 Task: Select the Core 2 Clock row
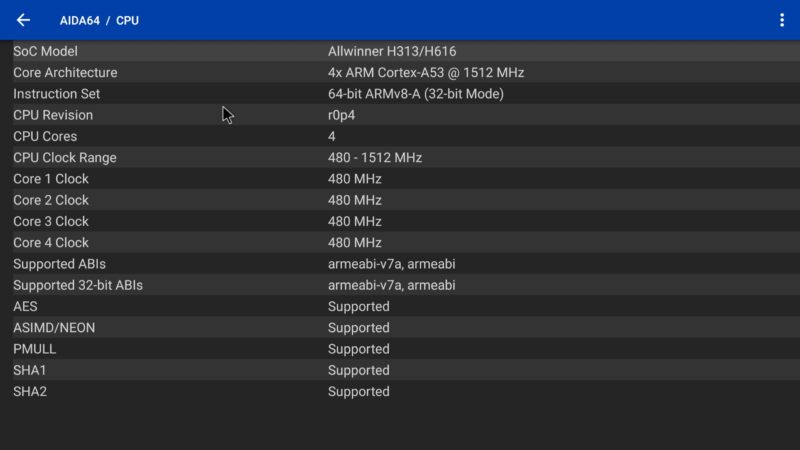[400, 200]
